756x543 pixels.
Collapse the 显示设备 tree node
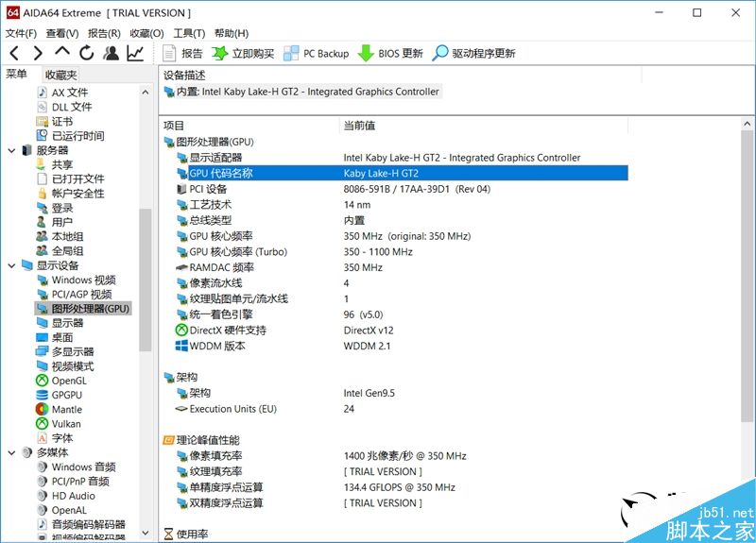[x=11, y=265]
